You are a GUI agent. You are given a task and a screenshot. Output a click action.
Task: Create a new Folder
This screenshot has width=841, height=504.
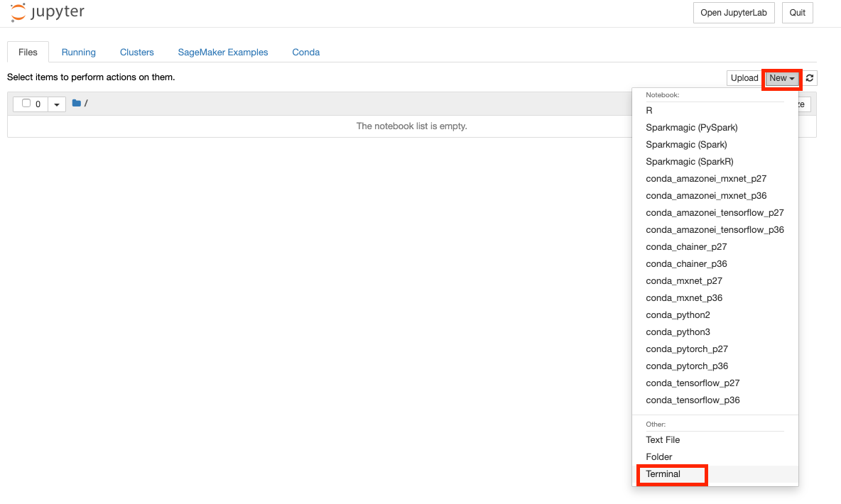(715, 457)
